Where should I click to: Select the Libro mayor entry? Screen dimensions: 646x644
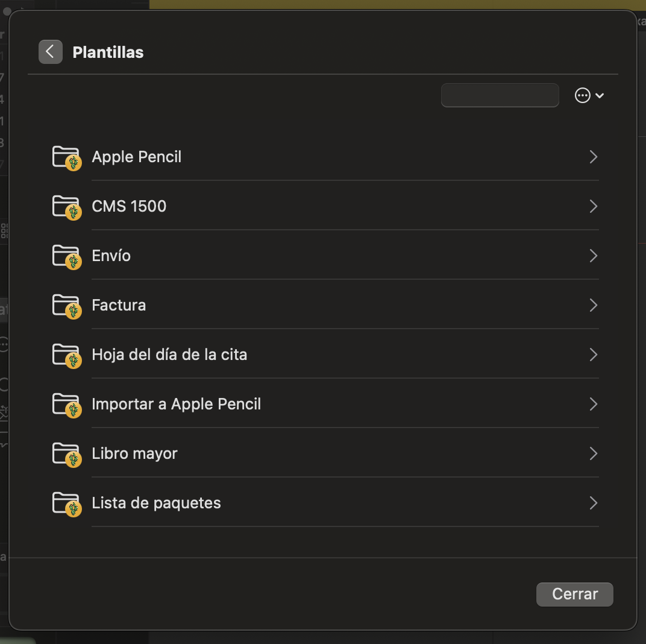click(x=325, y=453)
